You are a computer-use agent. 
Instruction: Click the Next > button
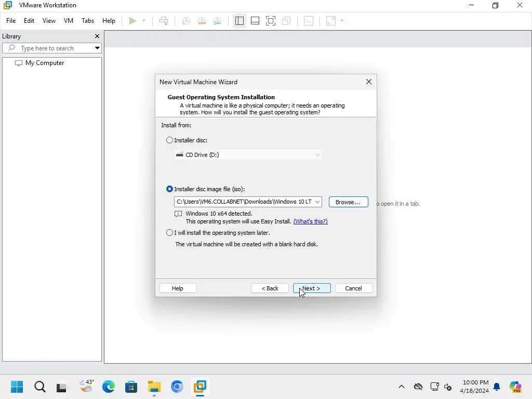312,288
